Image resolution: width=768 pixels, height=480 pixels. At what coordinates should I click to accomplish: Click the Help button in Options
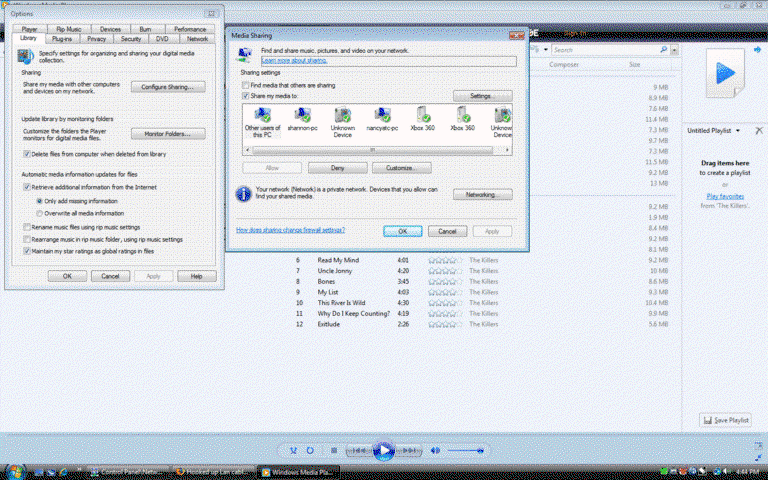197,276
